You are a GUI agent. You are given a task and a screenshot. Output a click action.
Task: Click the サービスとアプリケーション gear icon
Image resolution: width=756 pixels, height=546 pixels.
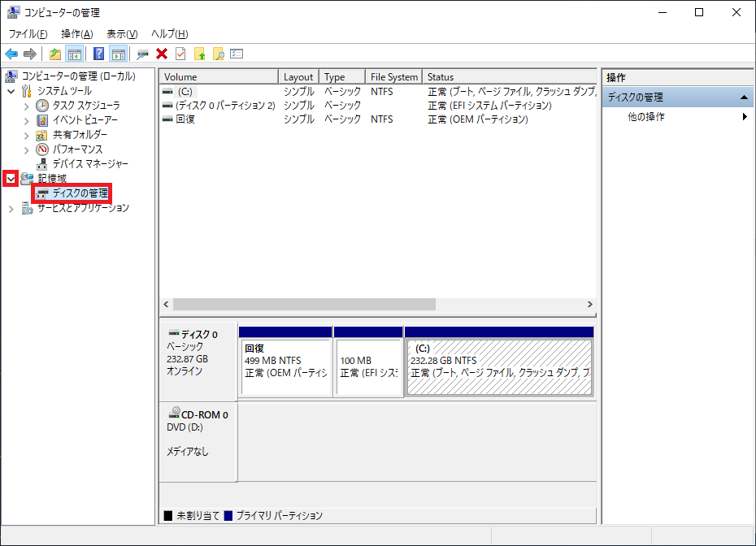28,208
